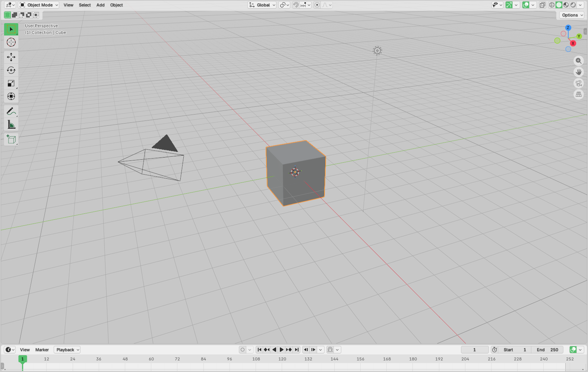Play the animation forward

tap(282, 350)
